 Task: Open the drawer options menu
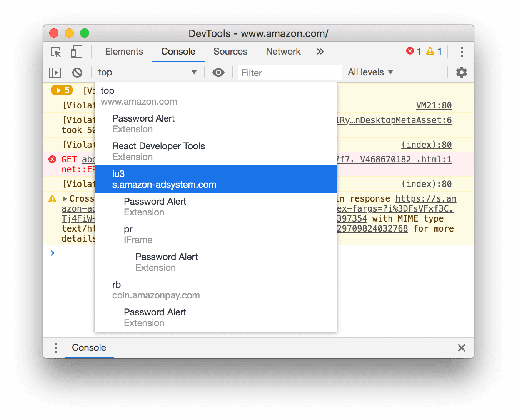point(55,348)
